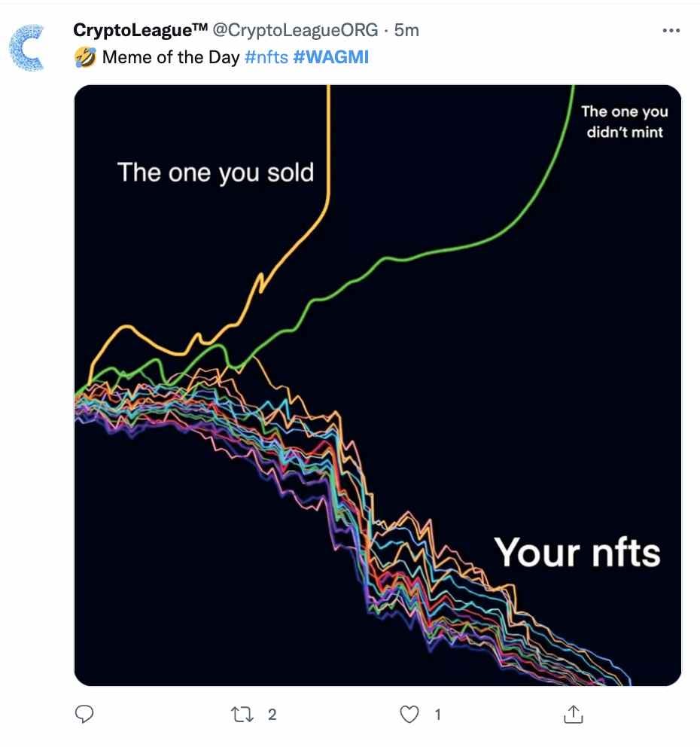Click the CryptoLeague™ display name
Viewport: 700px width, 747px height.
pos(140,30)
